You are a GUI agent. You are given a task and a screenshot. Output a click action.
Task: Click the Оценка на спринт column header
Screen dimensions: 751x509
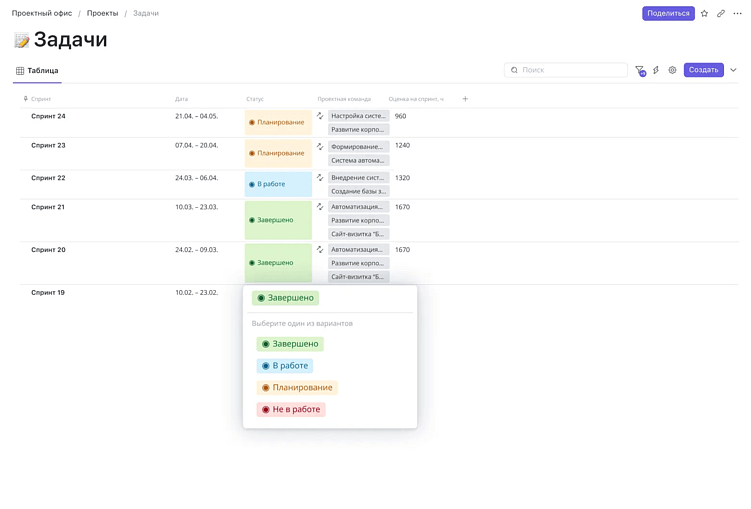[416, 99]
